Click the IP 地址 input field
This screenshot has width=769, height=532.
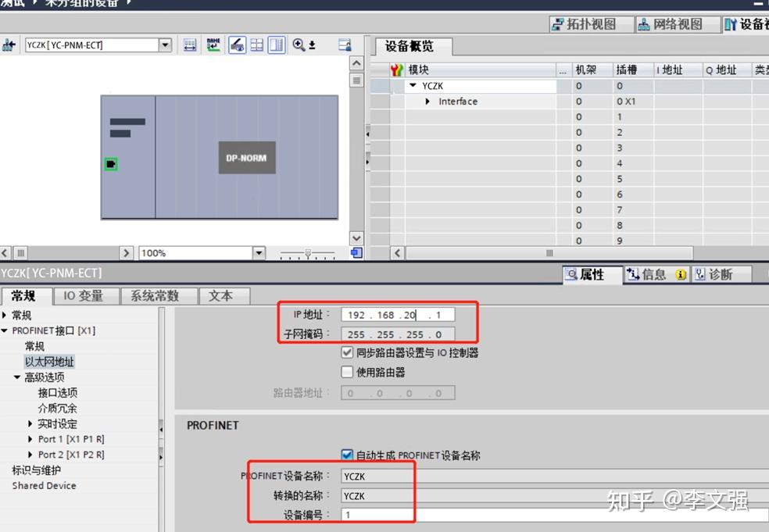pos(398,314)
